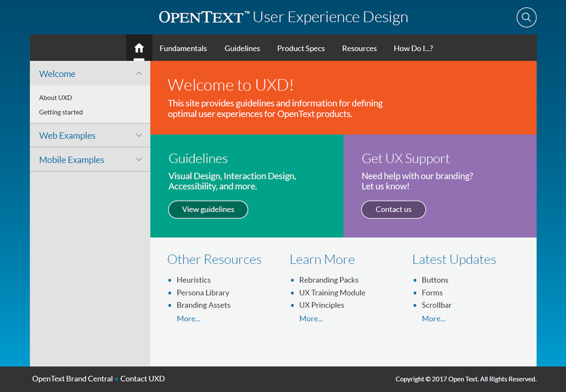Select Product Specs in navigation bar
Screen dimensions: 566x392
(x=301, y=48)
